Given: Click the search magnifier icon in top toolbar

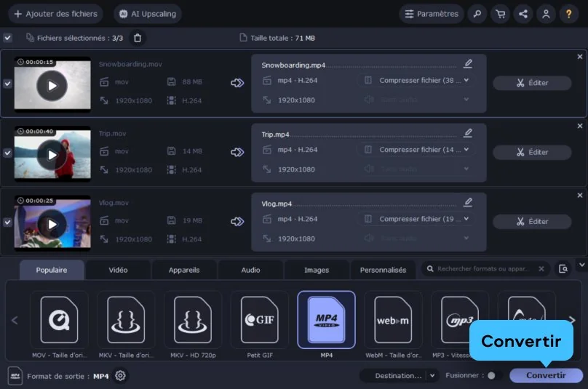Looking at the screenshot, I should [477, 14].
